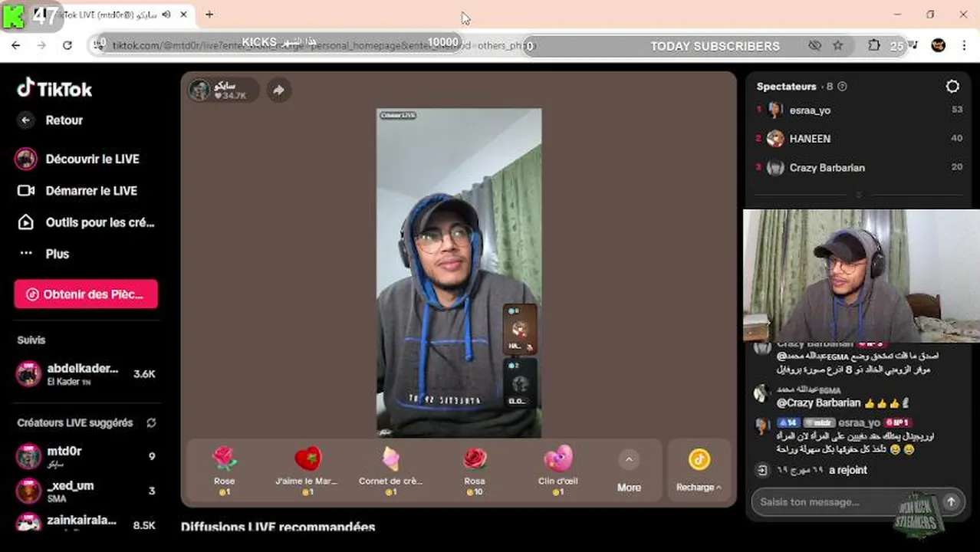Image resolution: width=980 pixels, height=552 pixels.
Task: Open the Chrome profile avatar
Action: 938,46
